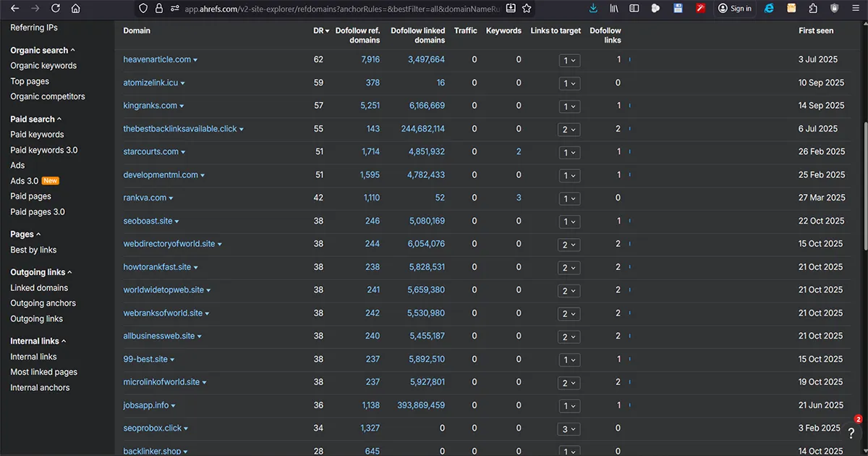Expand the heavenarticle.com domain dropdown caret

tap(195, 60)
